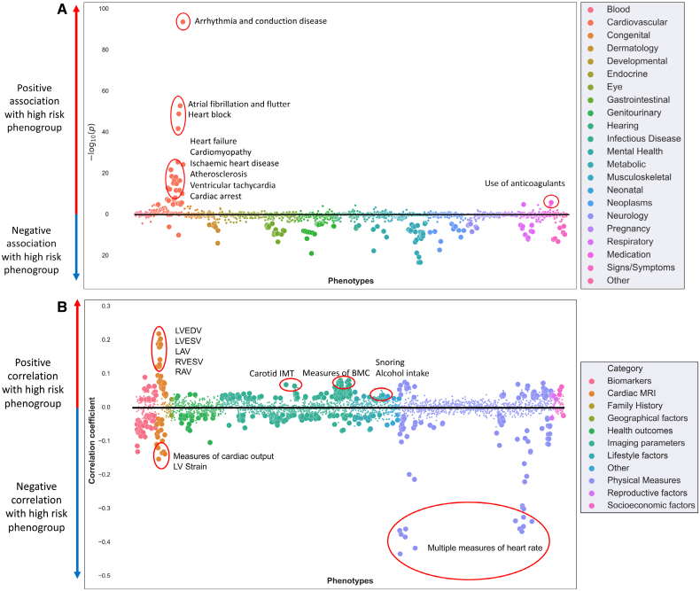
Task: Select Socioeconomic factors legend entry
Action: point(651,506)
